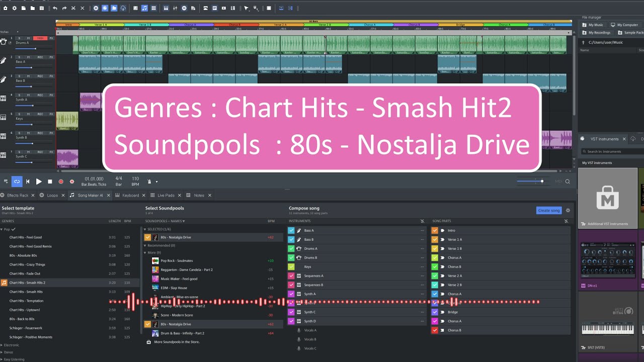The width and height of the screenshot is (644, 362).
Task: Open My Music in file manager
Action: [x=593, y=25]
